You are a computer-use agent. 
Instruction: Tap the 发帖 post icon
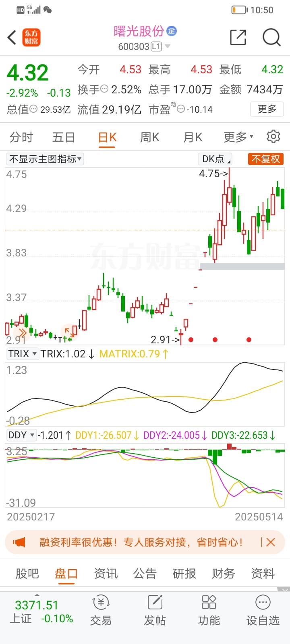click(x=155, y=611)
